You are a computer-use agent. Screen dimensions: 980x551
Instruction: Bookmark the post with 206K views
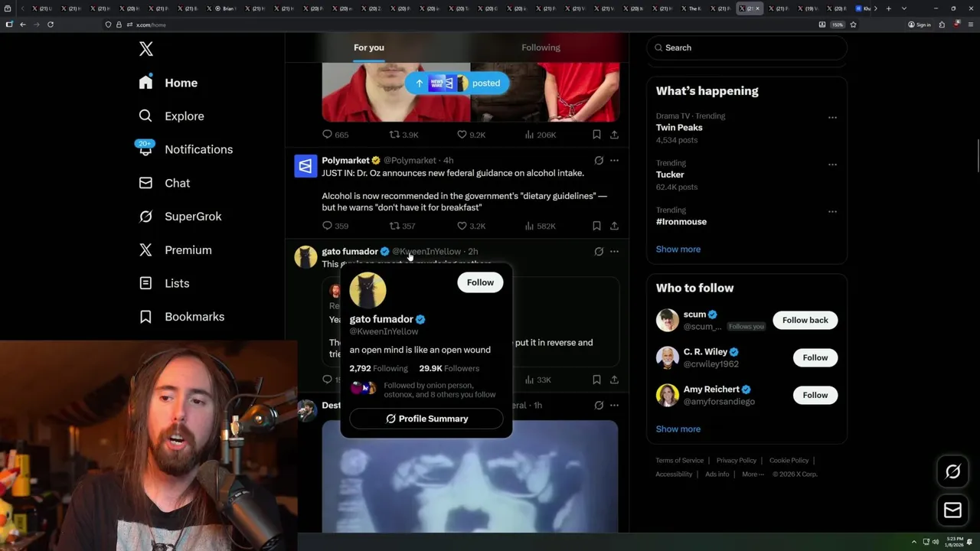(x=596, y=135)
